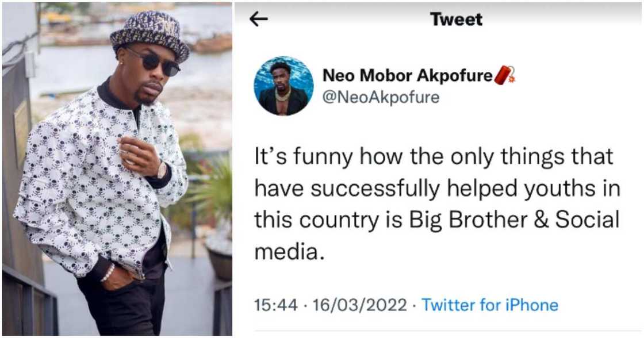This screenshot has height=338, width=644.
Task: Click the beaded bracelet on the wrist
Action: point(108,273)
